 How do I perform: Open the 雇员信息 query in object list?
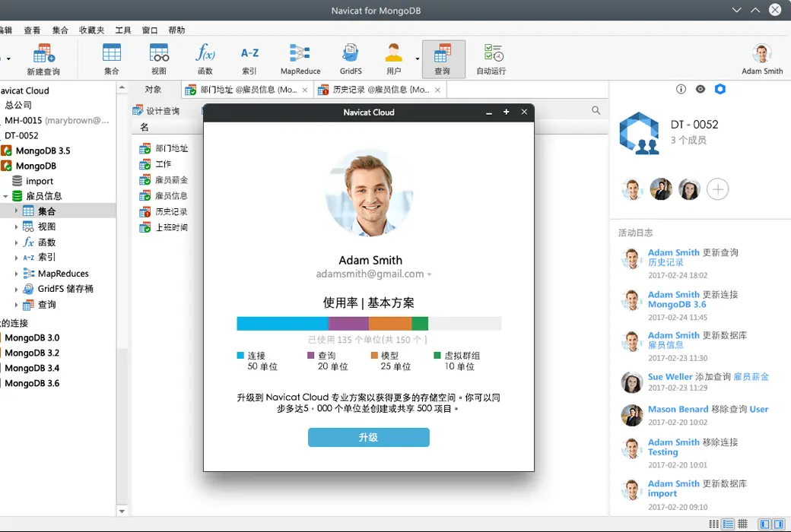[164, 195]
